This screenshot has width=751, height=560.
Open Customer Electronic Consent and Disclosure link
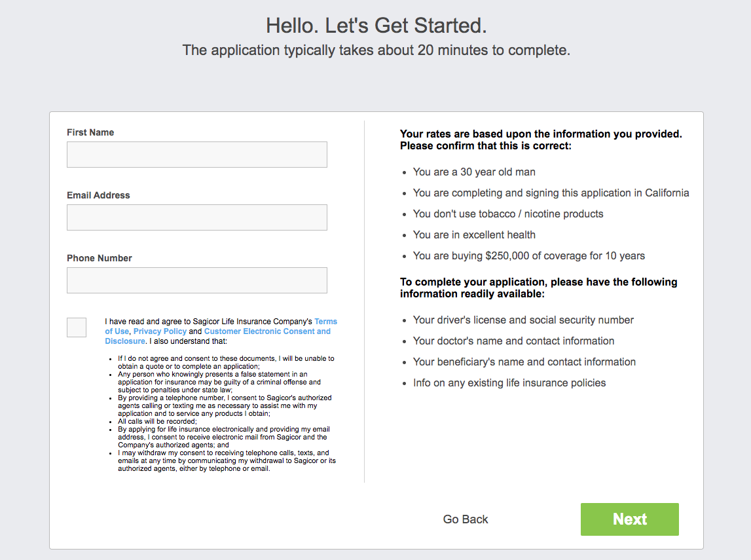(267, 331)
